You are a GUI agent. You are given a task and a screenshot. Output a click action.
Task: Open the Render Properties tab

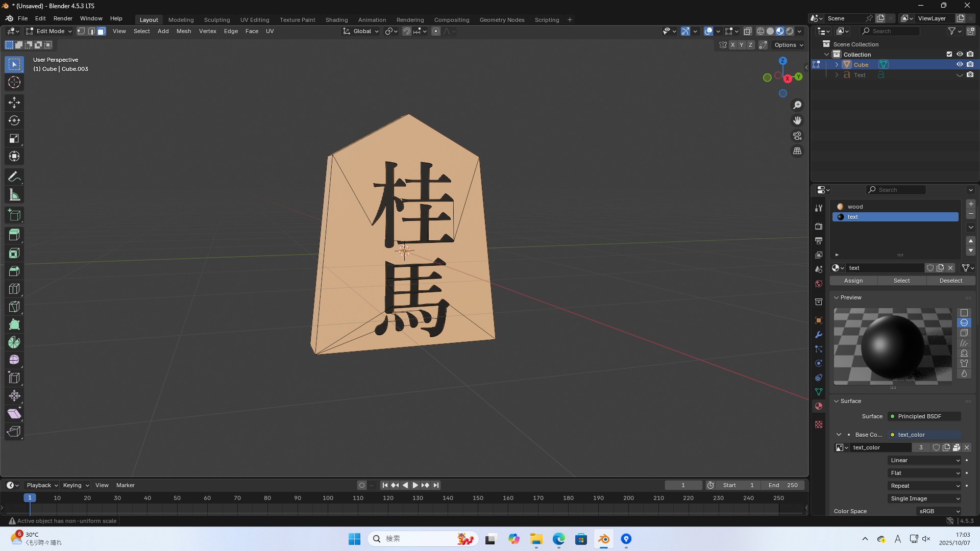click(x=819, y=227)
